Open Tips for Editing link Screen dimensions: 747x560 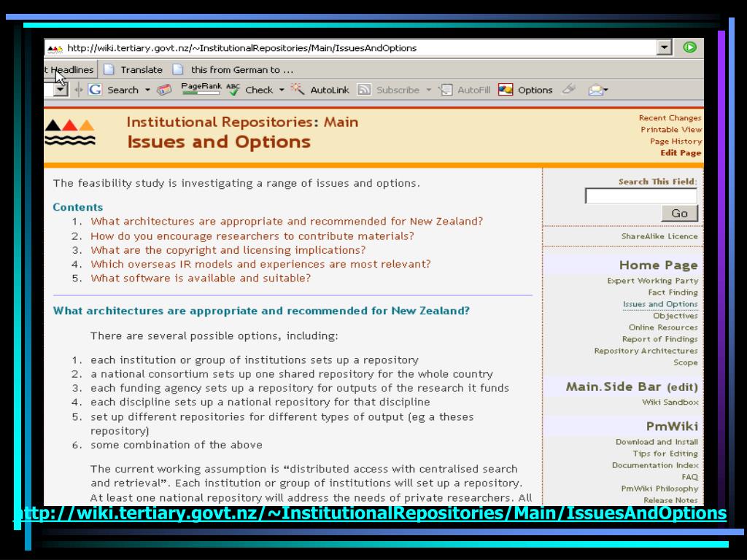click(665, 454)
